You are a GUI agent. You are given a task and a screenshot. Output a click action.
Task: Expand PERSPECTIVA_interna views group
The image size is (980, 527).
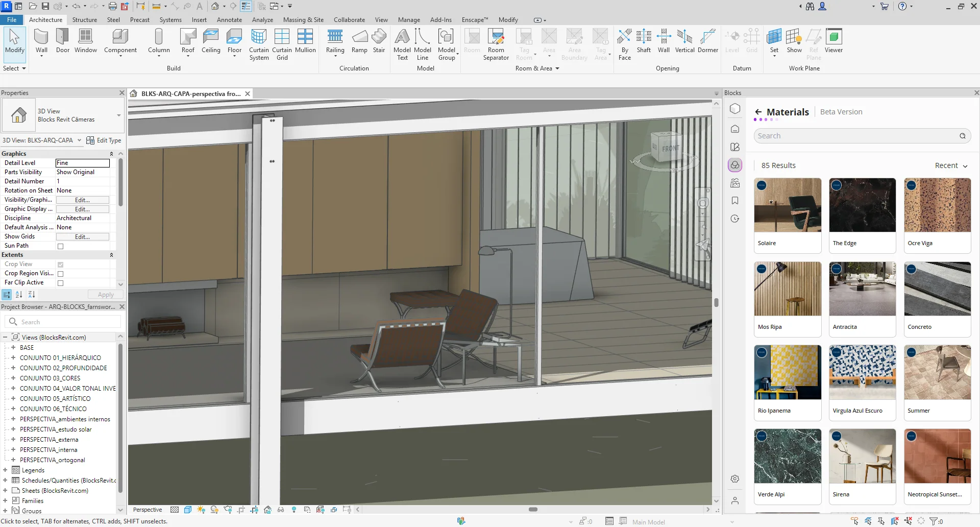(13, 450)
